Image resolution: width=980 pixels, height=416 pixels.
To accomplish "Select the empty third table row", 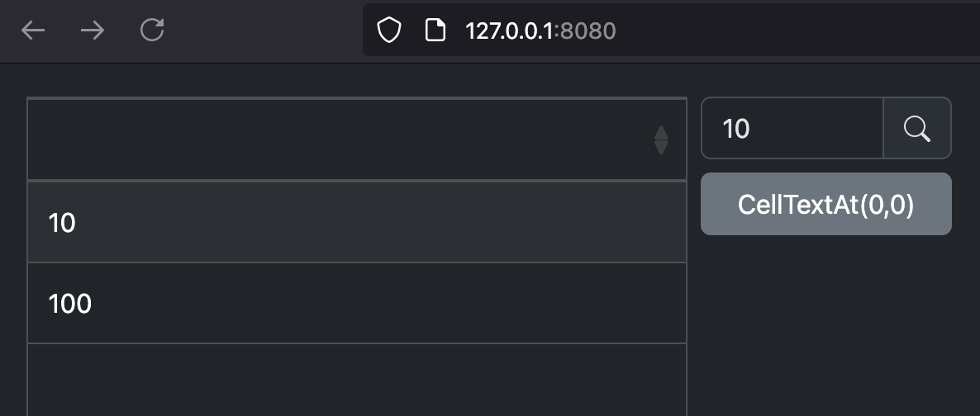I will [357, 380].
